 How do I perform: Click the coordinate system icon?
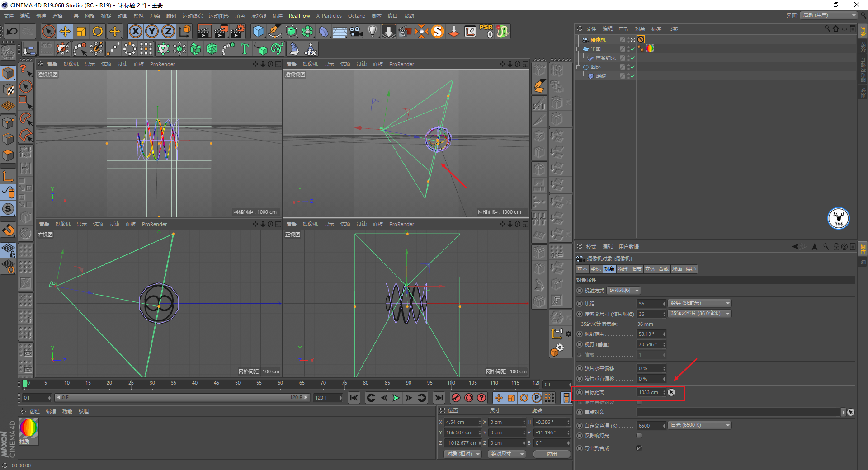tap(185, 32)
